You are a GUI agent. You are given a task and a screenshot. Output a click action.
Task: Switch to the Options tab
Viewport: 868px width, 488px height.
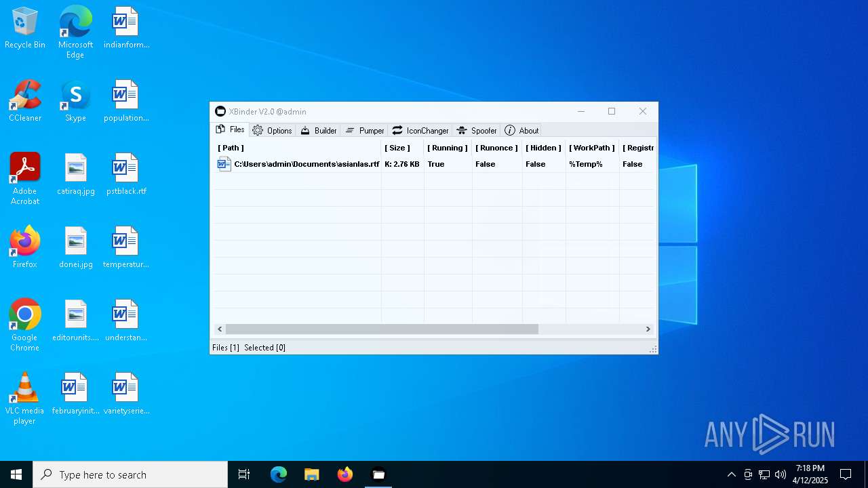coord(272,131)
